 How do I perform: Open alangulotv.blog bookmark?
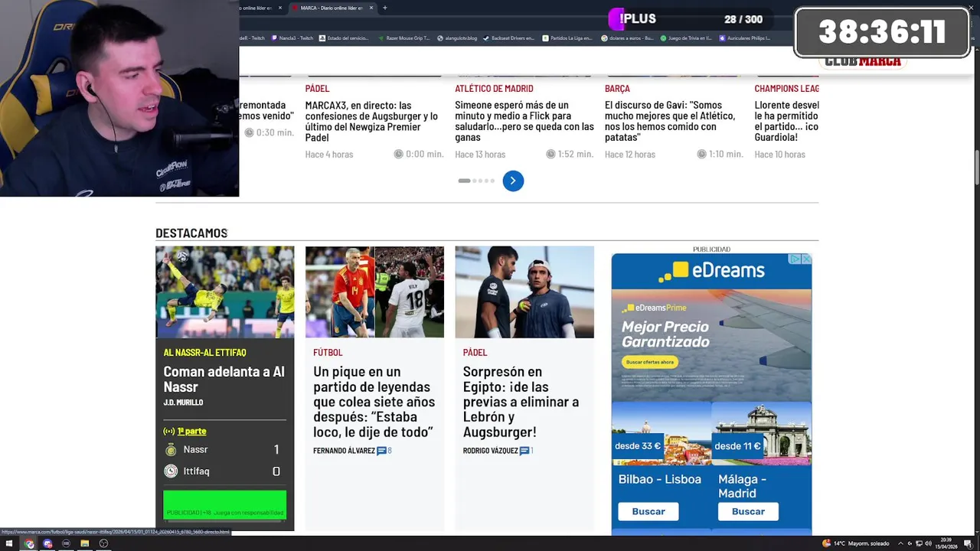tap(457, 37)
